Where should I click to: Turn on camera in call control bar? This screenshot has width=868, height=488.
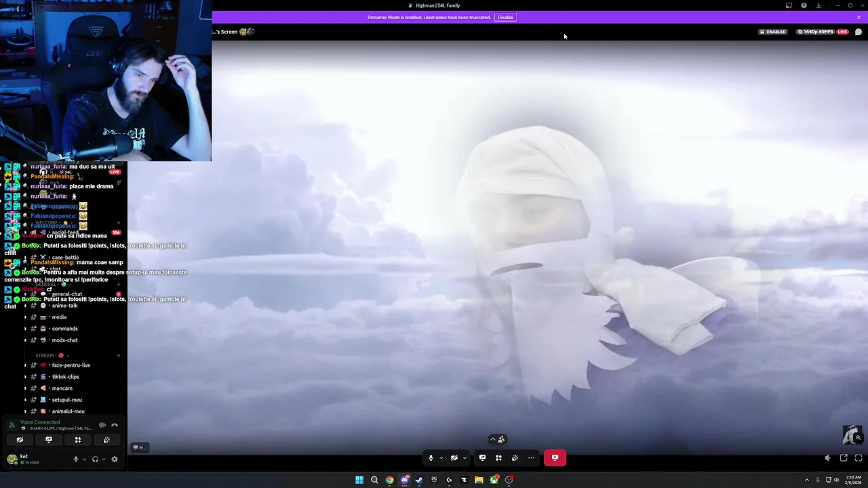coord(454,457)
